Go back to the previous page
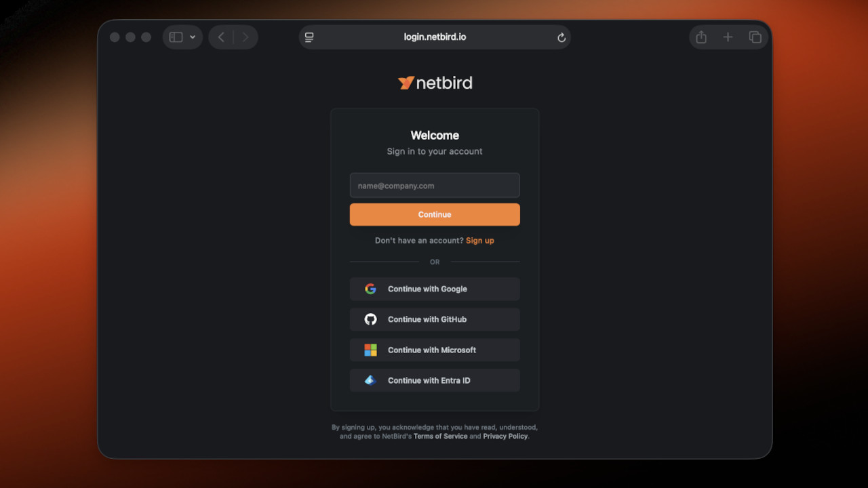The image size is (868, 488). [220, 37]
